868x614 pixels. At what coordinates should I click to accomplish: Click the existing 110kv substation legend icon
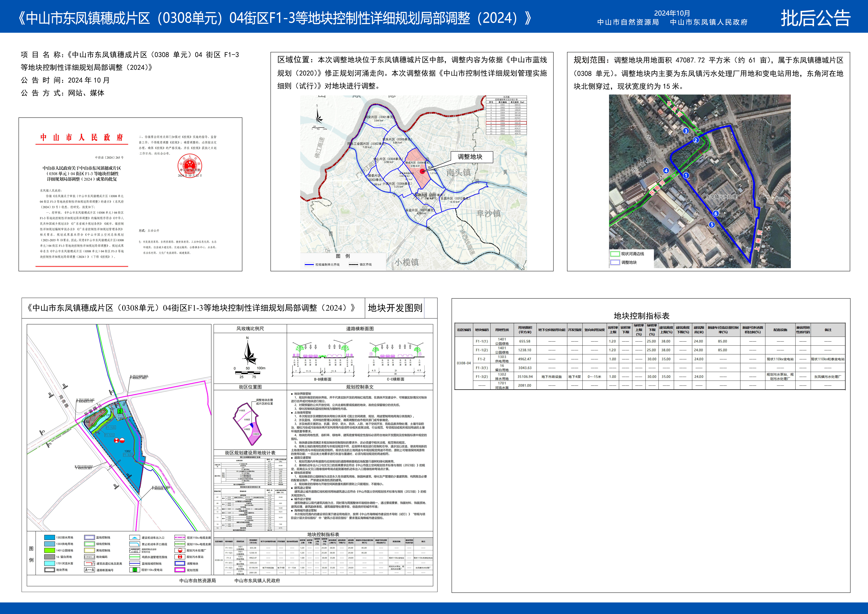[135, 570]
